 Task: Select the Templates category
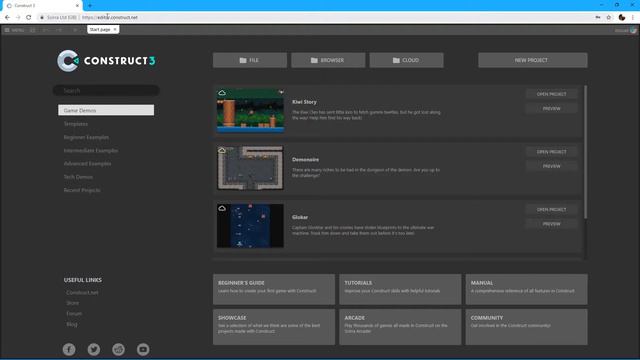click(76, 124)
